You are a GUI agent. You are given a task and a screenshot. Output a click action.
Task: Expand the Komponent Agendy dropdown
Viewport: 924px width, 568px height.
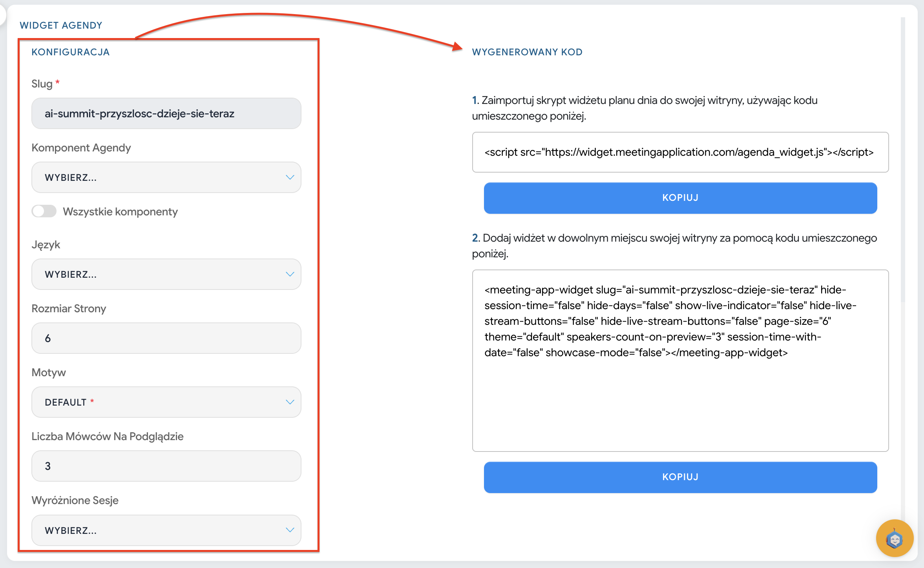click(x=166, y=177)
